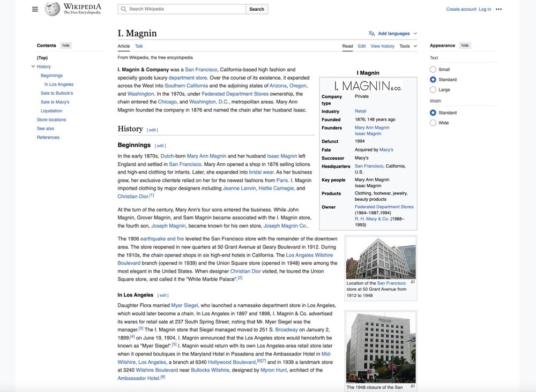Click Create account link
536x392 pixels.
(461, 9)
